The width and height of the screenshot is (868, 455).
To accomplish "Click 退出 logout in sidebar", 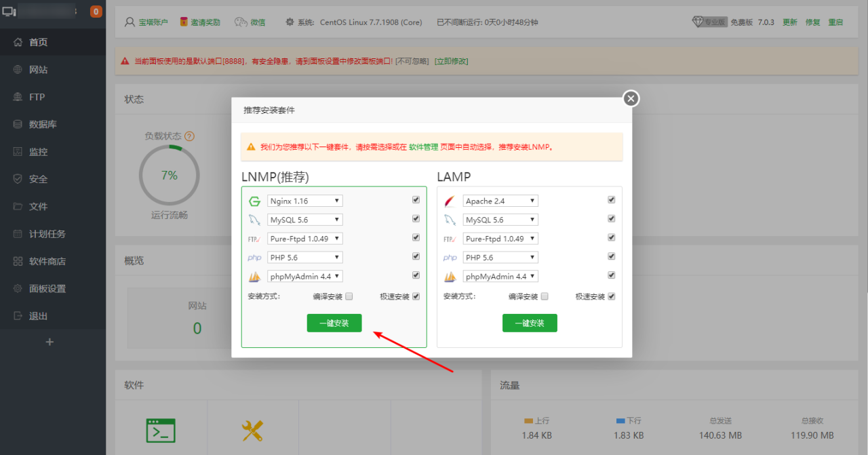I will coord(53,316).
